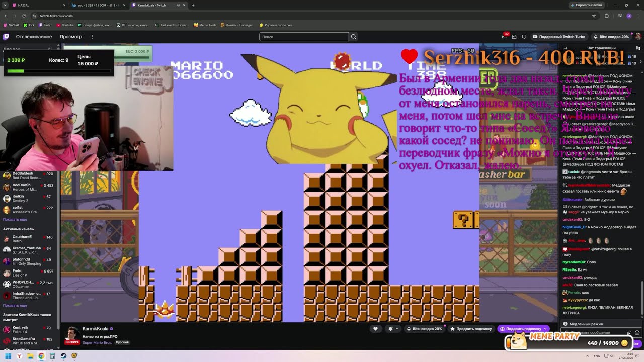Open Twitch notifications inbox with 32 badge
644x362 pixels.
[x=504, y=37]
